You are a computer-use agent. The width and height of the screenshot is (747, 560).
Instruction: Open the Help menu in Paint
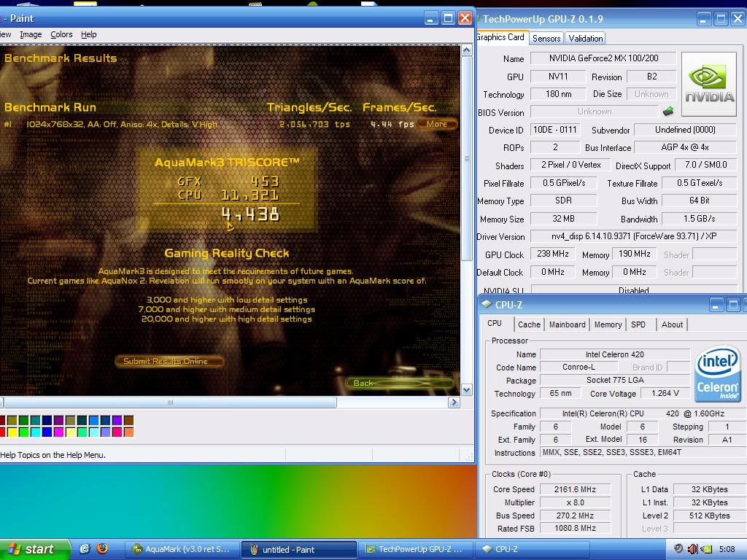88,34
